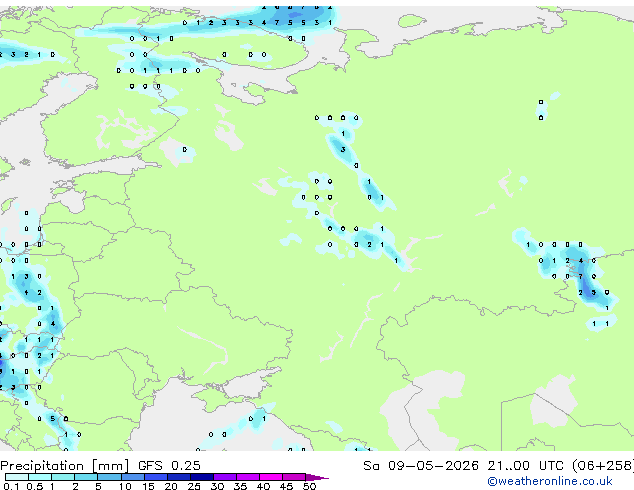Click the 0.5–1 mm legend swatch
Viewport: 634px width, 490px height.
tap(40, 477)
